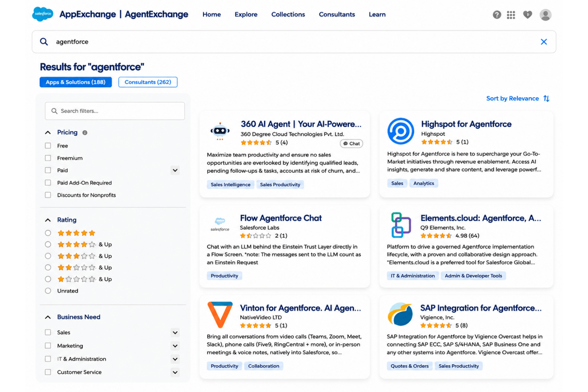The width and height of the screenshot is (588, 392).
Task: Check the Paid checkbox
Action: [x=48, y=170]
